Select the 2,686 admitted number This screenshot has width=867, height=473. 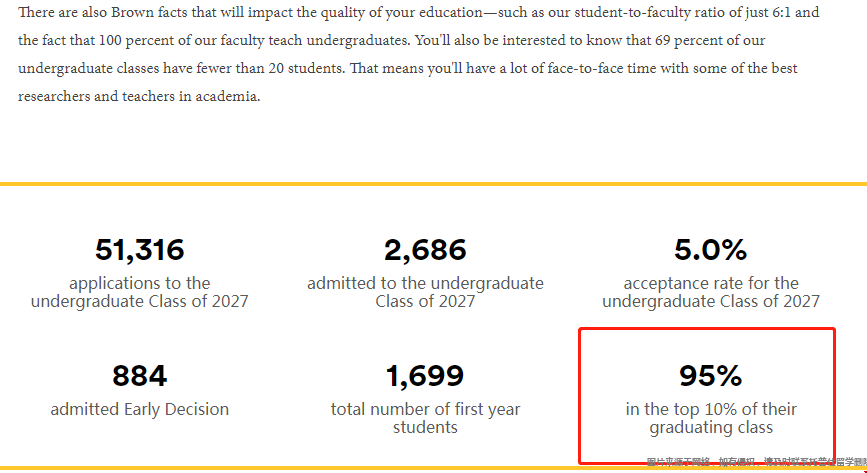(425, 250)
